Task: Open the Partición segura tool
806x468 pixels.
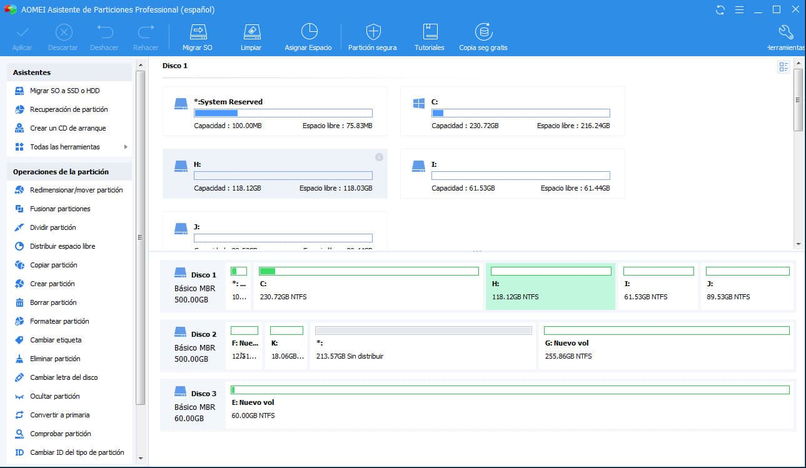Action: click(x=373, y=38)
